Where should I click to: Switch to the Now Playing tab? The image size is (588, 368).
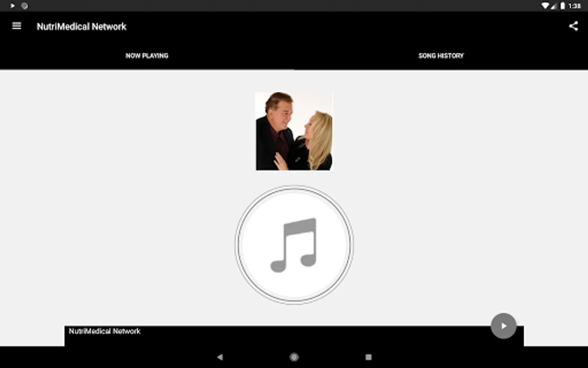[x=147, y=56]
